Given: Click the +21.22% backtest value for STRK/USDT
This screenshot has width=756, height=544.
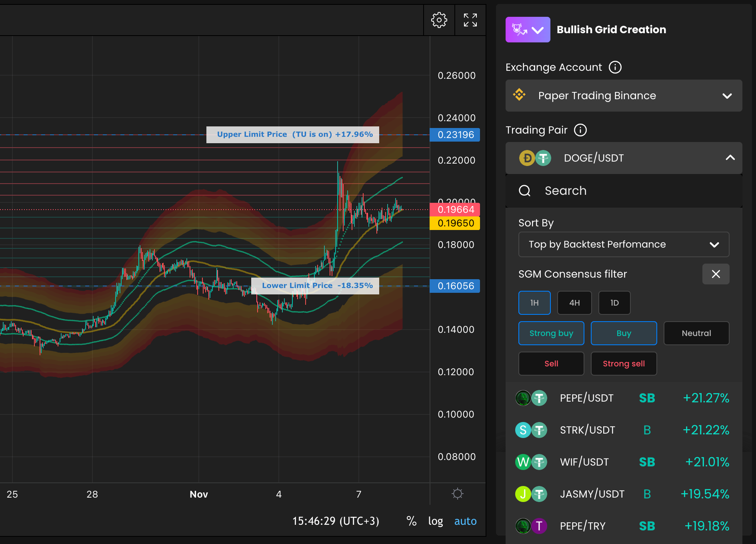Looking at the screenshot, I should coord(706,430).
